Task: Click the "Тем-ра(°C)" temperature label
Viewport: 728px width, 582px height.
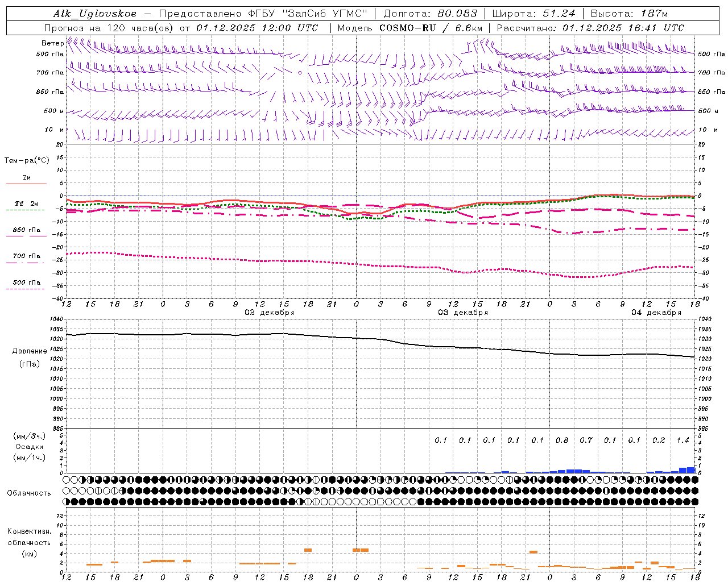Action: click(27, 161)
